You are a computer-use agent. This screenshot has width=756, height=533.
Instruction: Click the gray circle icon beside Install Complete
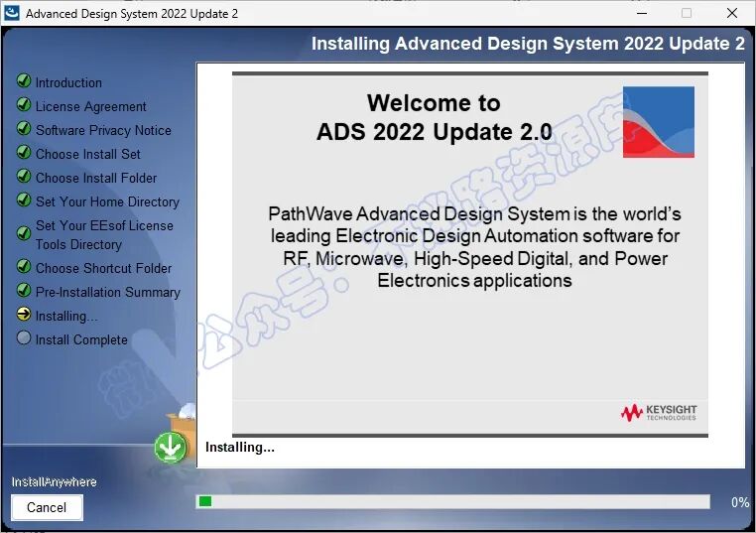[24, 337]
